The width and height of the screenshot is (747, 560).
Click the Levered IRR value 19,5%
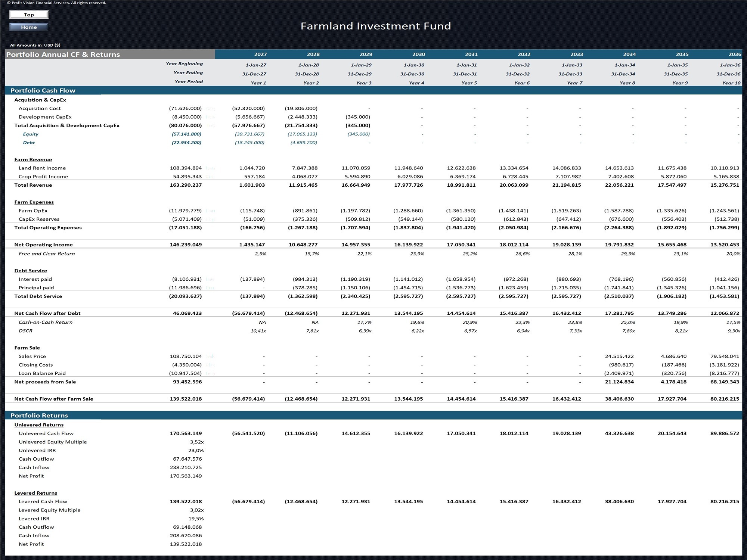[196, 519]
